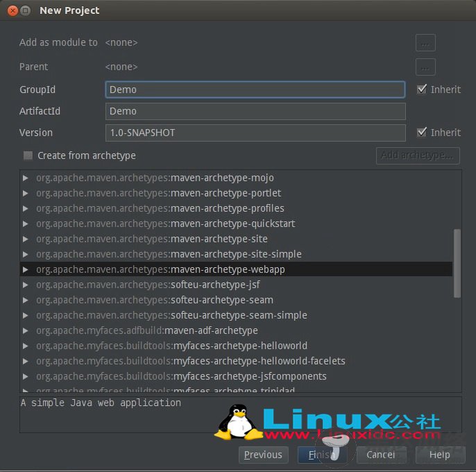The height and width of the screenshot is (472, 476).
Task: Go back with the Previous button
Action: [263, 455]
